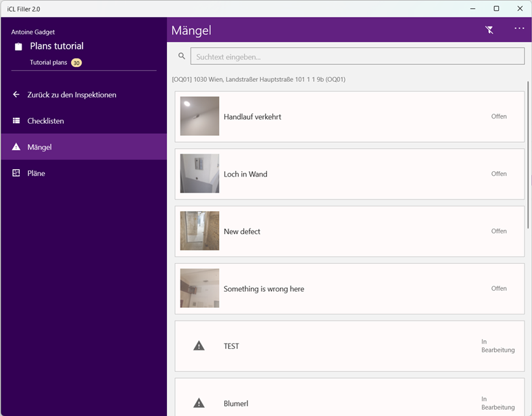Click the warning triangle icon on Blumerl
Viewport: 532px width, 416px height.
click(199, 403)
